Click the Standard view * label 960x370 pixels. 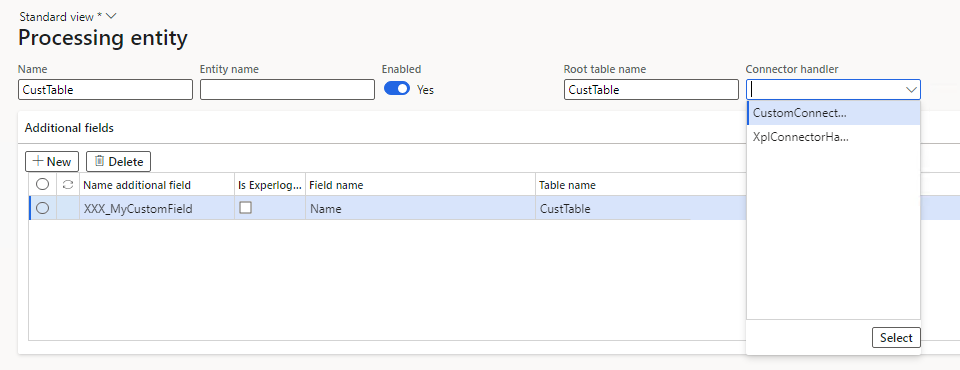point(61,17)
